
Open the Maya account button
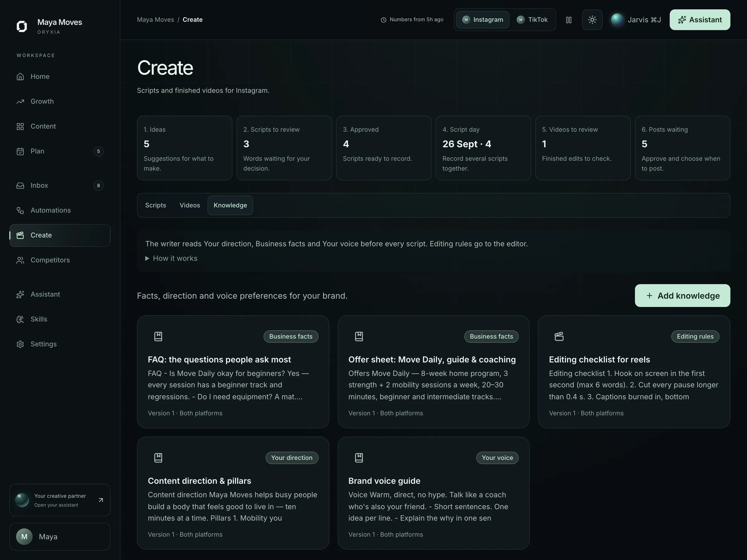click(60, 537)
